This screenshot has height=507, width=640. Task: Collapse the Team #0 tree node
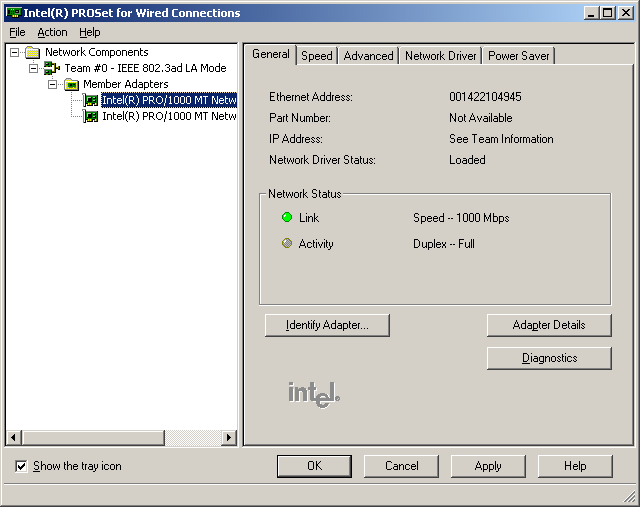pos(34,68)
